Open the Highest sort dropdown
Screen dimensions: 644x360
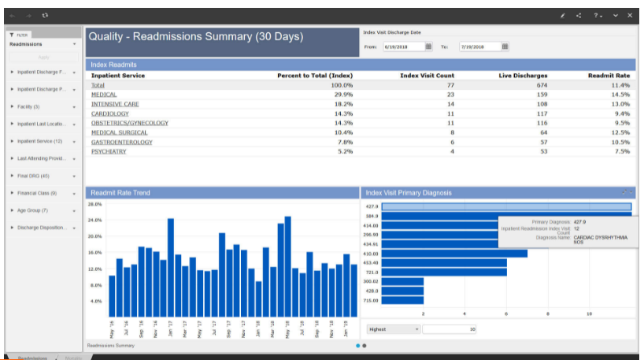click(394, 329)
